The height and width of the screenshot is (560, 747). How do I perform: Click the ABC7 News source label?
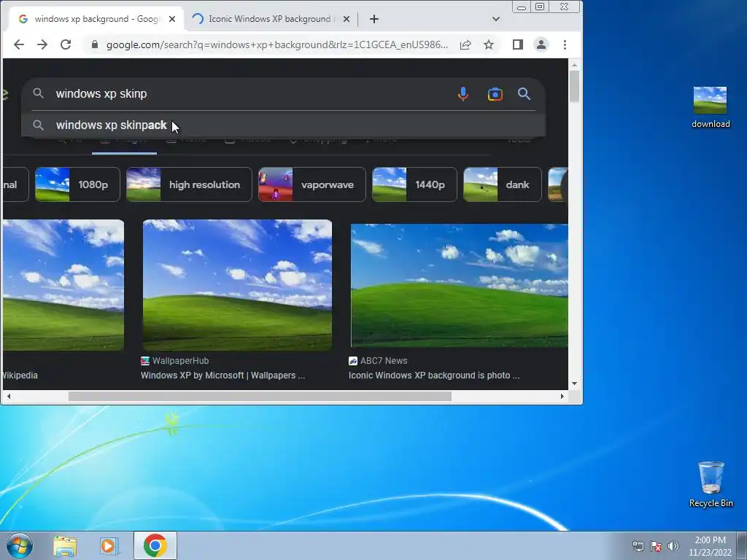378,361
